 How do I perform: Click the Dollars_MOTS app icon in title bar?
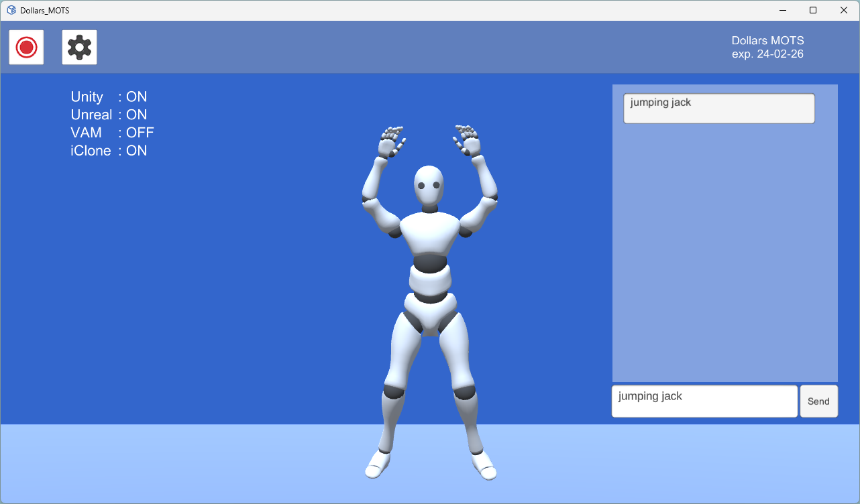[x=11, y=10]
